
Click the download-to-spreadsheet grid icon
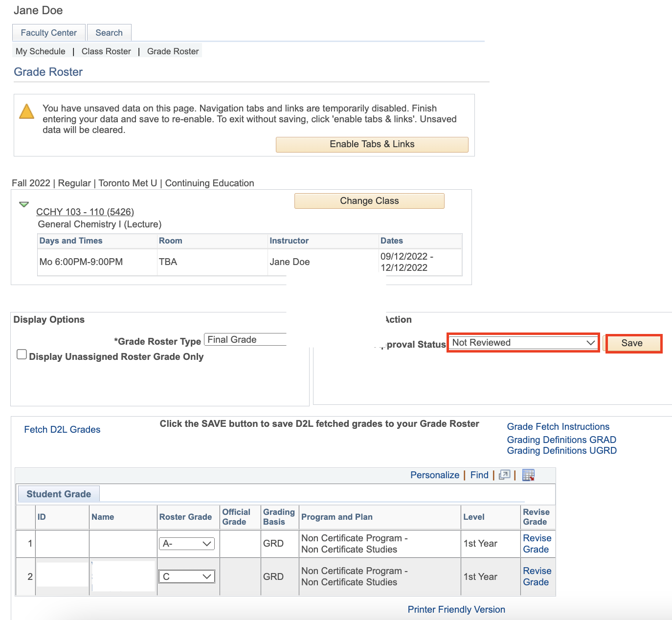pyautogui.click(x=528, y=475)
